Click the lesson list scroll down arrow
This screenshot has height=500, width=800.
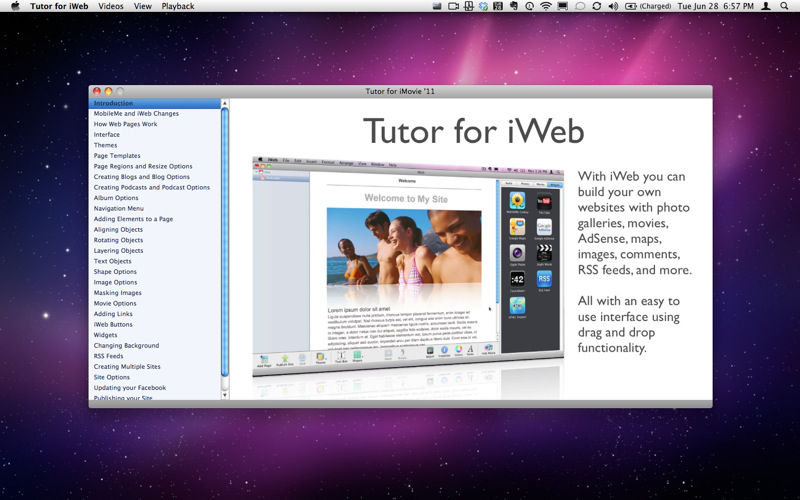coord(224,395)
